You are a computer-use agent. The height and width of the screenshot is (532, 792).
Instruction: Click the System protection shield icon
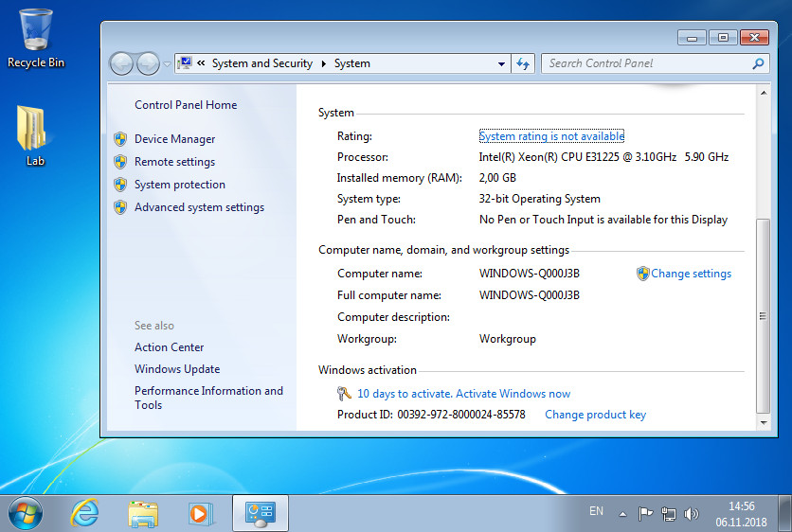click(x=120, y=185)
